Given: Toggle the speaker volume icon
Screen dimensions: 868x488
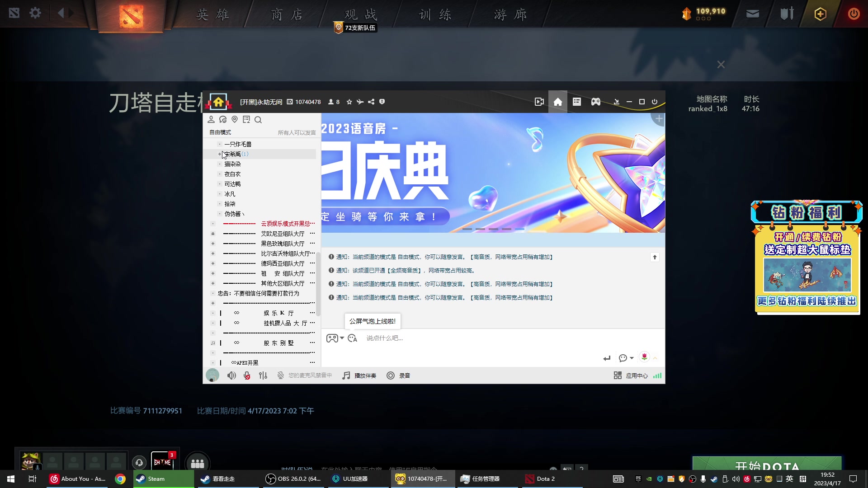Looking at the screenshot, I should click(231, 375).
